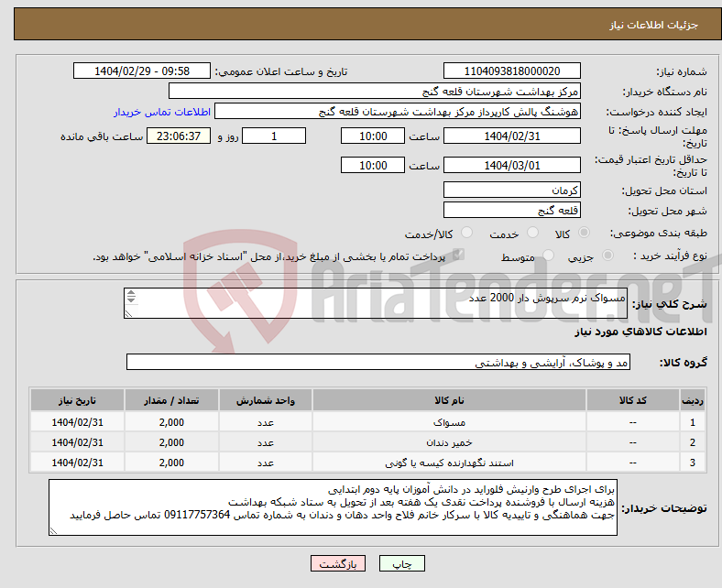Toggle the اسناد خزانه اسلامی payment checkbox
The height and width of the screenshot is (588, 722).
pos(458,255)
